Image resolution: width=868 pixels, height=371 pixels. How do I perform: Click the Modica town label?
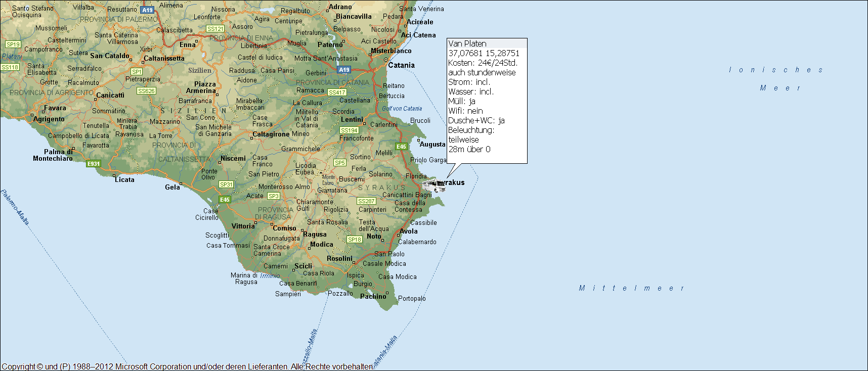322,245
